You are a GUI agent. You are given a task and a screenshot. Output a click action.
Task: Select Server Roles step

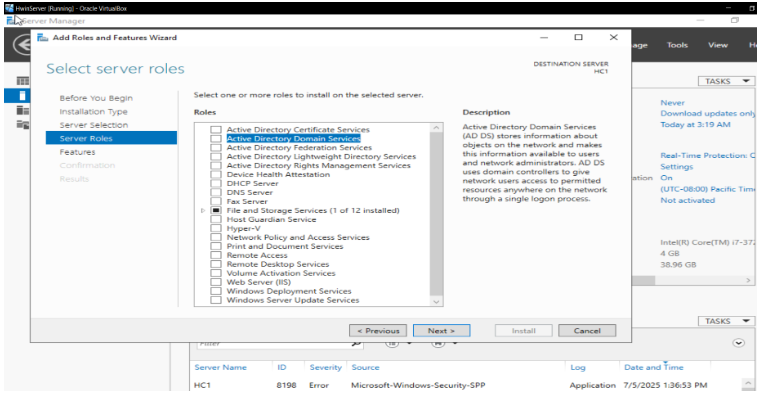111,138
